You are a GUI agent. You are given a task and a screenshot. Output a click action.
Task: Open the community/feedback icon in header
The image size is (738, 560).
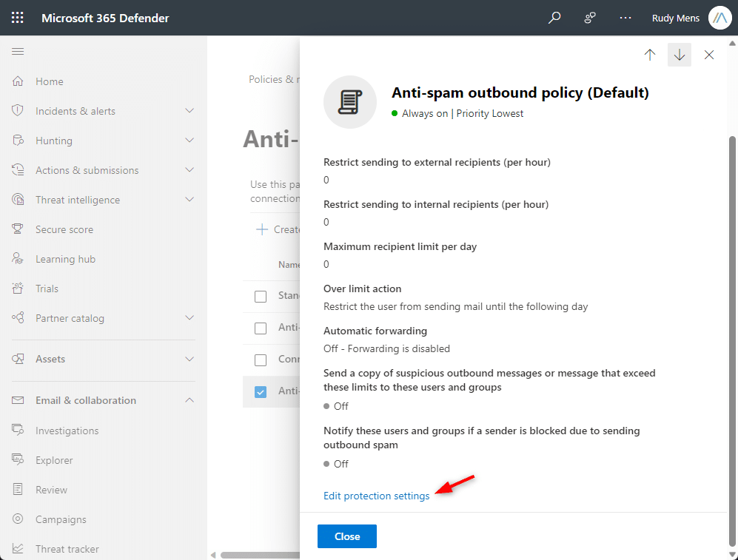[590, 18]
